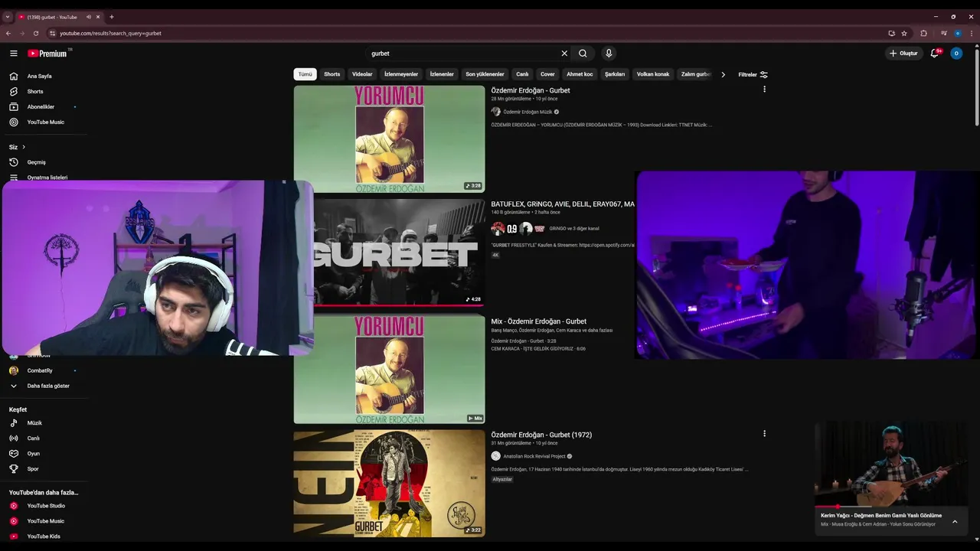
Task: Expand the miniplayer with chevron
Action: tap(955, 522)
